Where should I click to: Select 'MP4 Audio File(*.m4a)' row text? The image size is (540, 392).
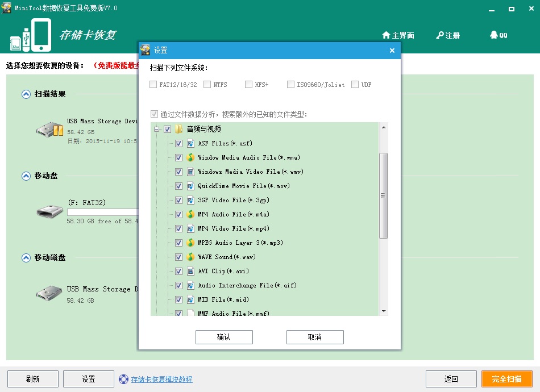tap(234, 214)
